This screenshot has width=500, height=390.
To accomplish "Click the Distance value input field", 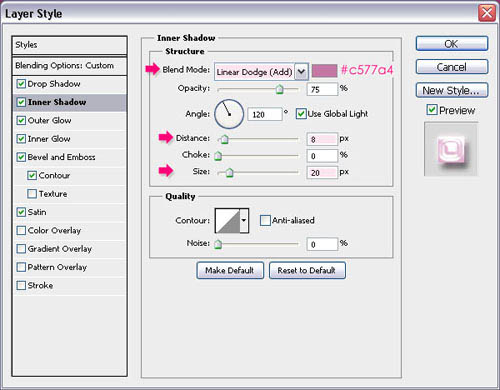I will point(322,139).
